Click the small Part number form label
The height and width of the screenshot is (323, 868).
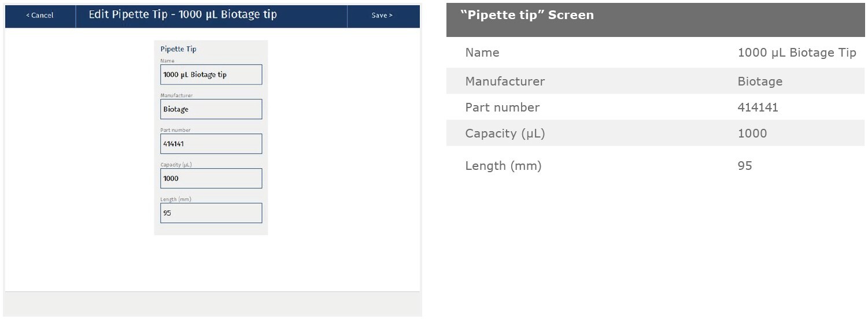click(x=175, y=130)
